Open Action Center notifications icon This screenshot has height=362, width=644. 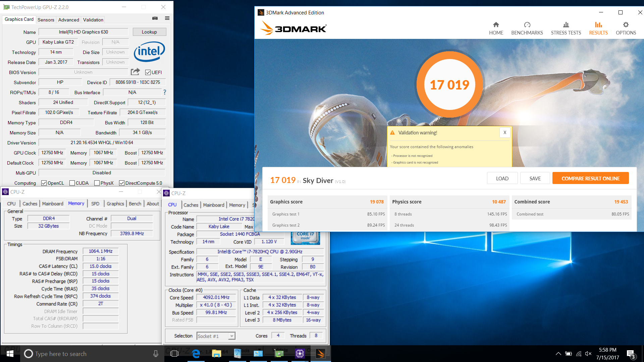click(x=631, y=354)
